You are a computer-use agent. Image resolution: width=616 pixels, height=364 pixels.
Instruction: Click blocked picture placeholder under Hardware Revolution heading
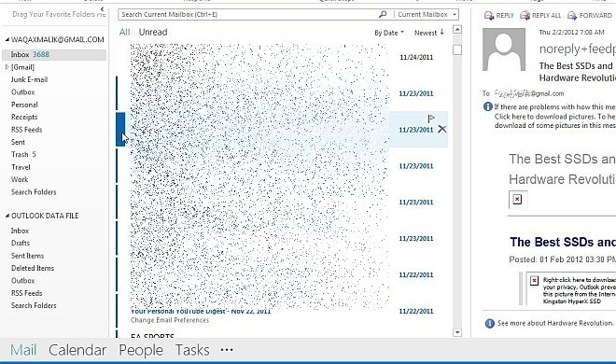(517, 200)
